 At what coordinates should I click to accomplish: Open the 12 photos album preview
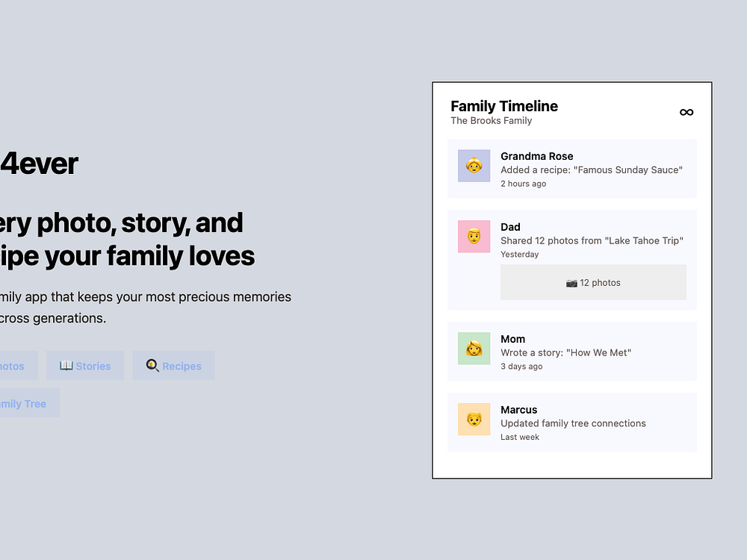(593, 282)
